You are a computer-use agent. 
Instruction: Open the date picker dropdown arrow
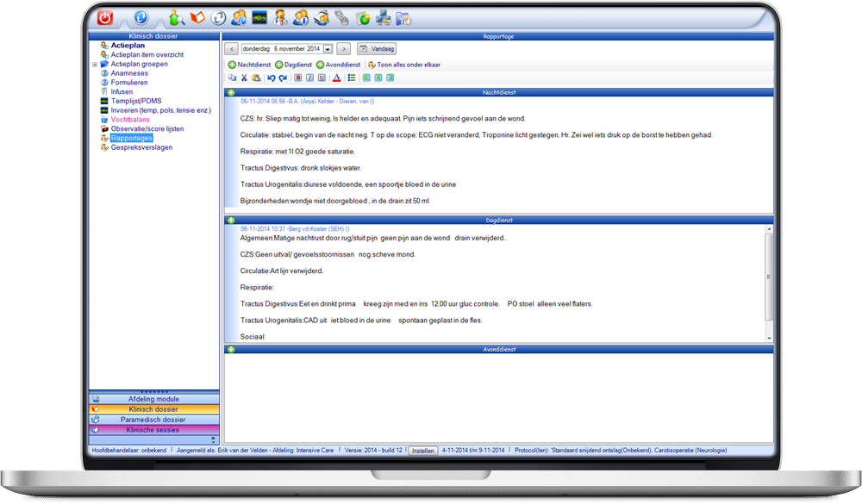pyautogui.click(x=328, y=49)
